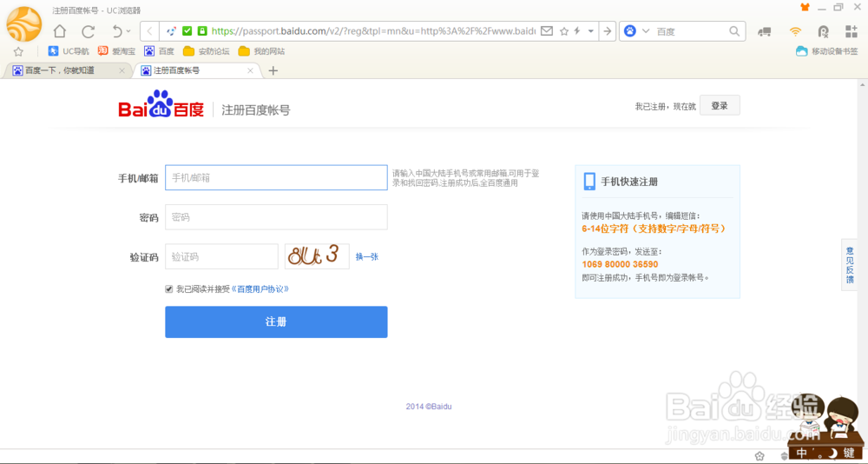Click the 密码 password field
This screenshot has height=464, width=868.
coord(276,217)
